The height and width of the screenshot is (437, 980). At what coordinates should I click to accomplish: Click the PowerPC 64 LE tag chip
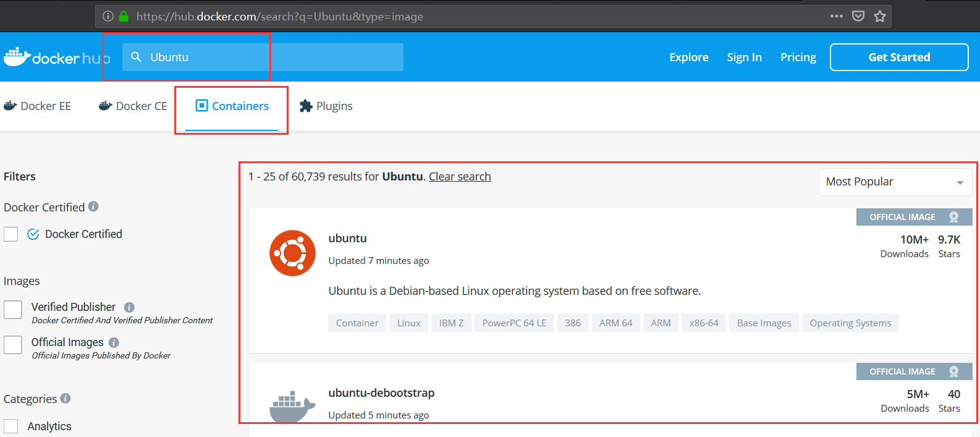tap(514, 323)
